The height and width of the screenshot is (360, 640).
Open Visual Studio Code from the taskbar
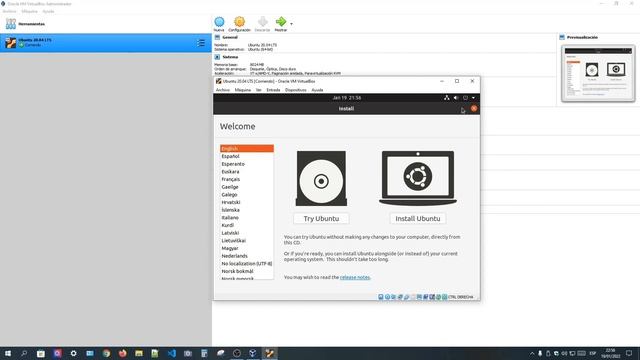(171, 353)
